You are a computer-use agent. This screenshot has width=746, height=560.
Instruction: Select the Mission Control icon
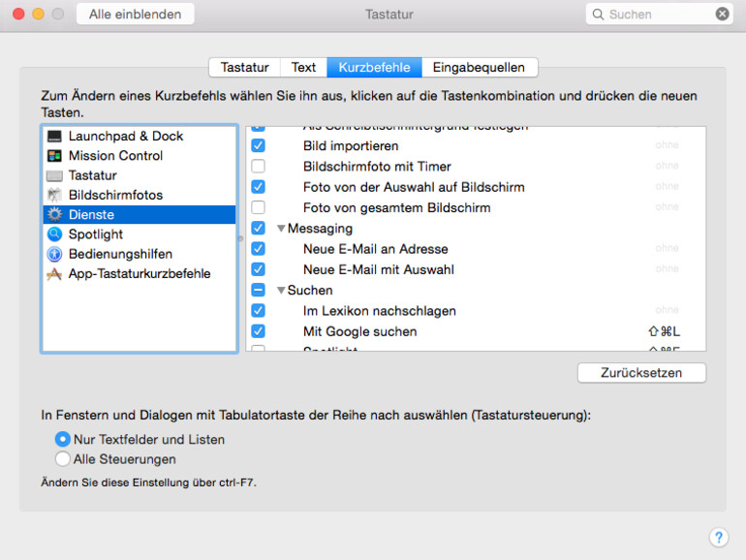click(x=54, y=156)
